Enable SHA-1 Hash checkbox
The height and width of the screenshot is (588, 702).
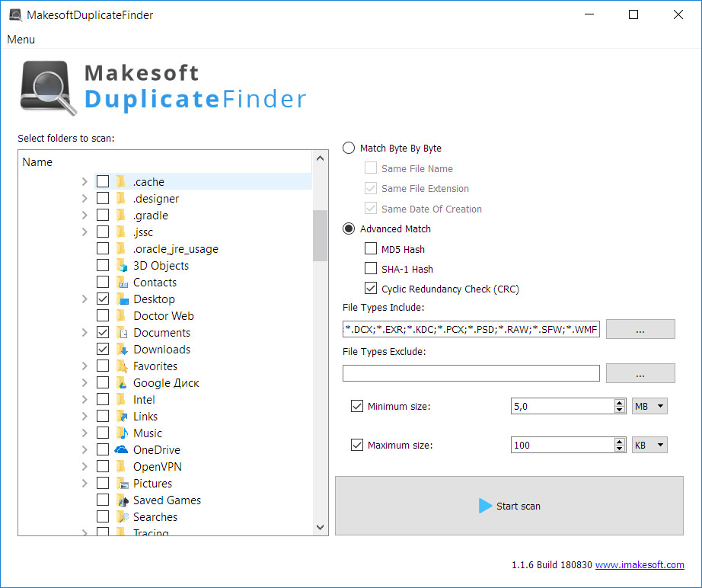click(371, 268)
